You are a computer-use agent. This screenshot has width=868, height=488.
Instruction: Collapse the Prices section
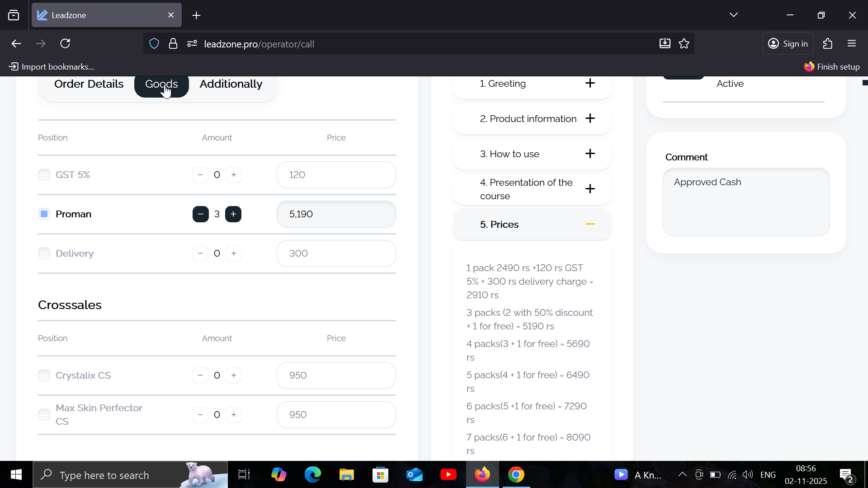pyautogui.click(x=590, y=225)
